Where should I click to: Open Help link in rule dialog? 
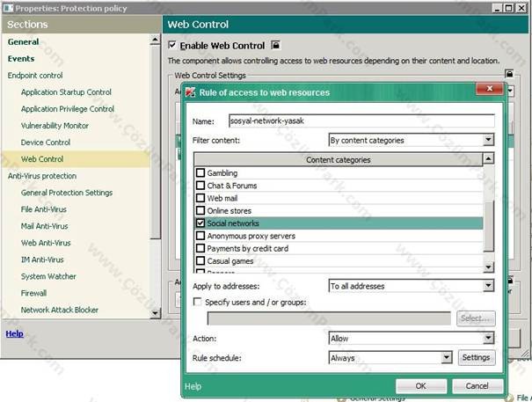pos(193,386)
